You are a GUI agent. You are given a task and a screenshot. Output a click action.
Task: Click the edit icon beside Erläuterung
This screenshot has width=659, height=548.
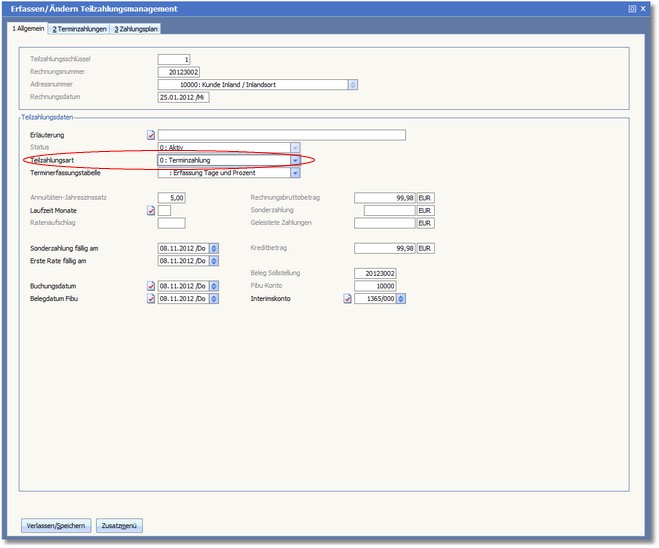[x=151, y=135]
